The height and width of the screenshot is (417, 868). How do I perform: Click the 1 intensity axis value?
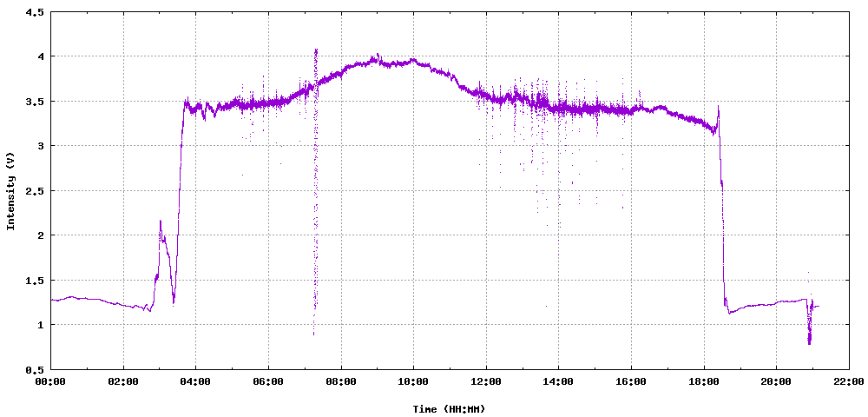[x=42, y=325]
